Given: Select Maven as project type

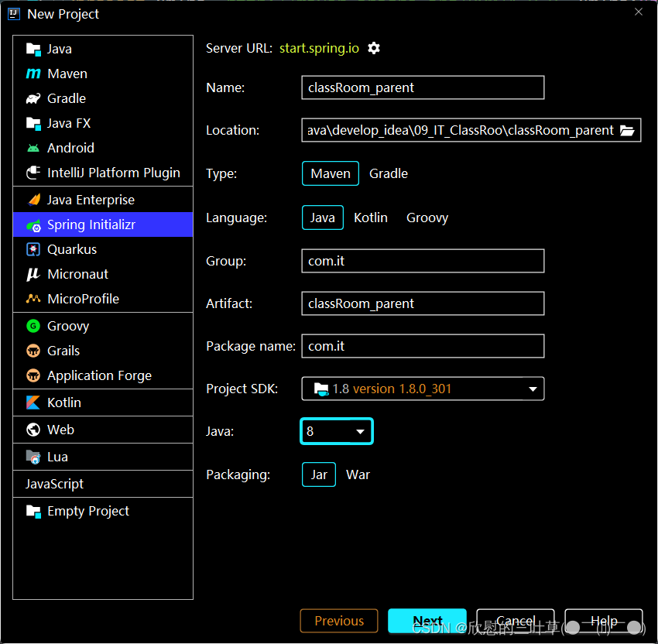Looking at the screenshot, I should coord(331,173).
